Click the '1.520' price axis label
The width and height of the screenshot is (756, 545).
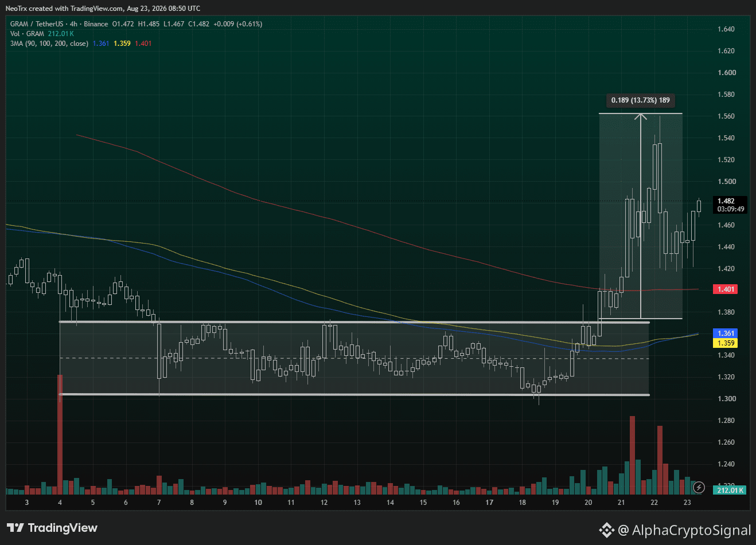click(726, 160)
